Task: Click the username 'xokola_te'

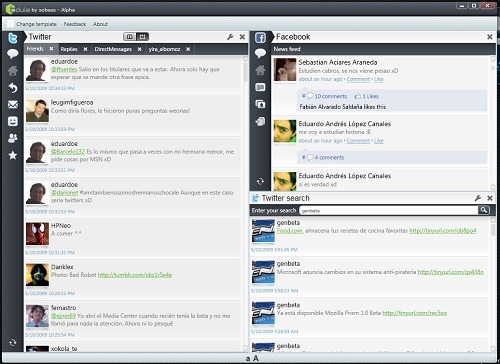Action: [x=64, y=349]
